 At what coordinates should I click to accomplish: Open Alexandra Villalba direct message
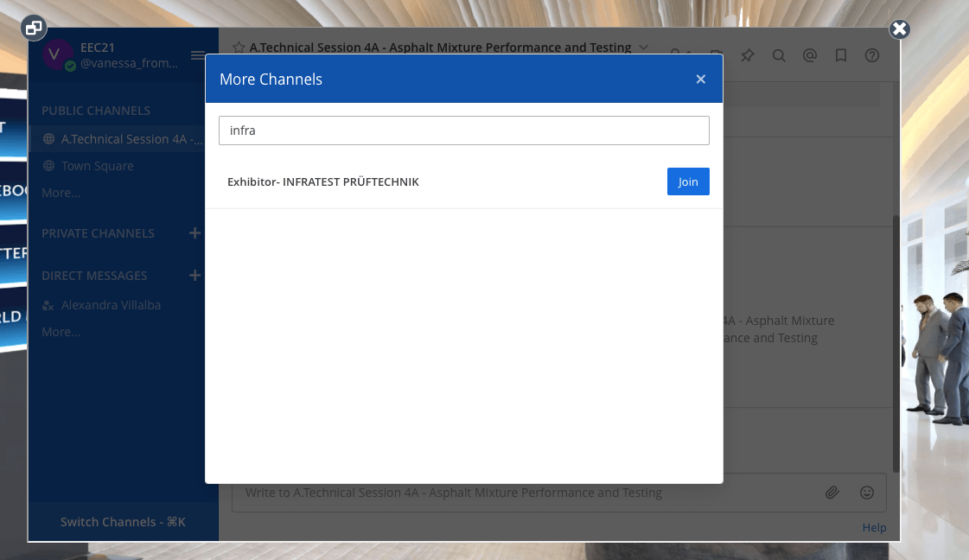click(x=111, y=305)
